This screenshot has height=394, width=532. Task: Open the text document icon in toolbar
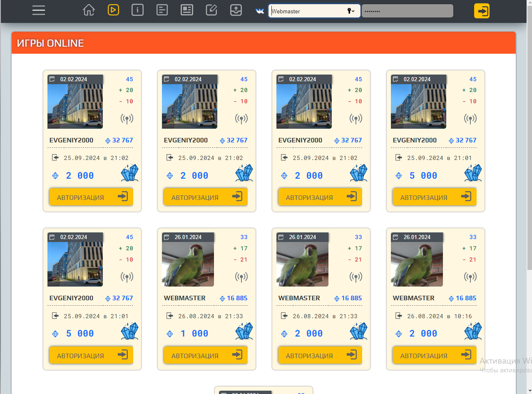pos(162,10)
